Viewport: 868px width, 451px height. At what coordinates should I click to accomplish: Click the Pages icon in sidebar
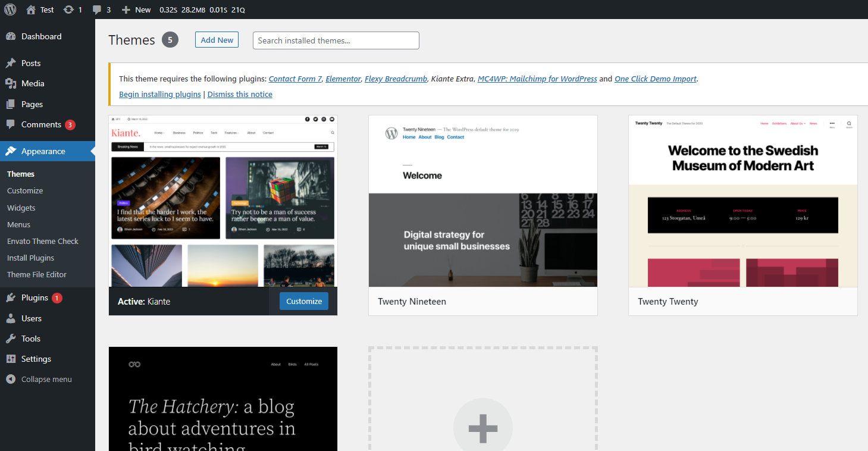(x=11, y=104)
